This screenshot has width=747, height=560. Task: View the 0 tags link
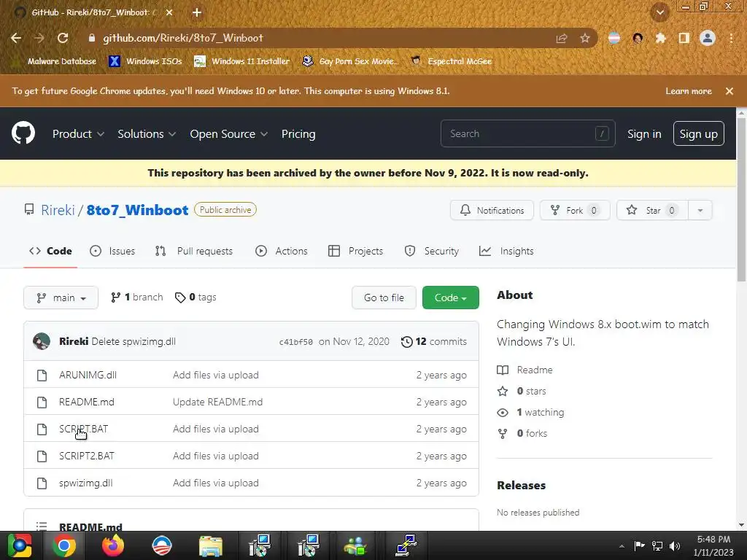pyautogui.click(x=196, y=297)
